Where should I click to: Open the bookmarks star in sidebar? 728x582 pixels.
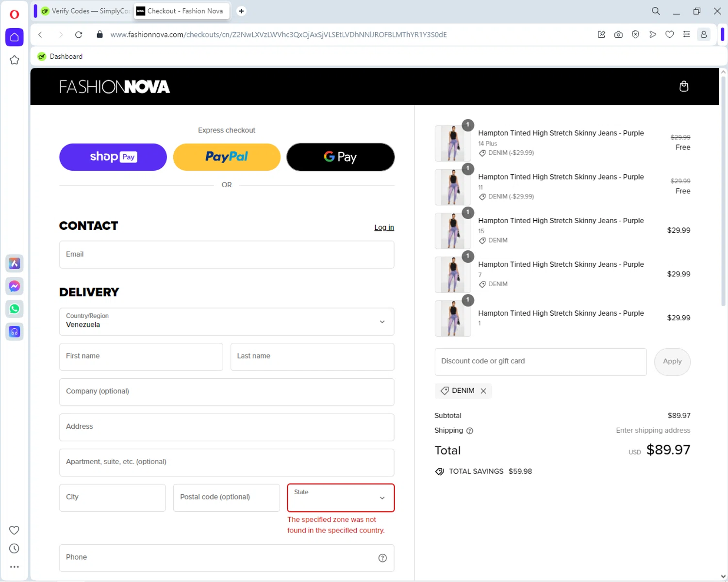click(15, 60)
